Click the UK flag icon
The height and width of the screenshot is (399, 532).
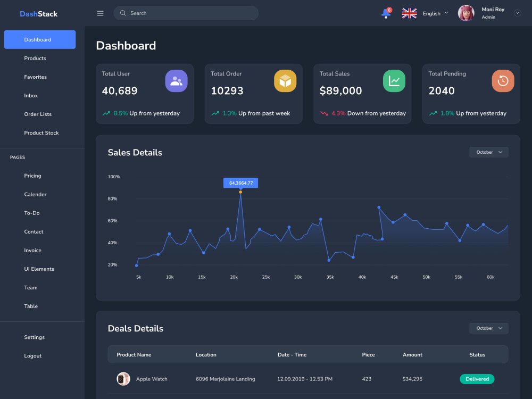coord(409,13)
